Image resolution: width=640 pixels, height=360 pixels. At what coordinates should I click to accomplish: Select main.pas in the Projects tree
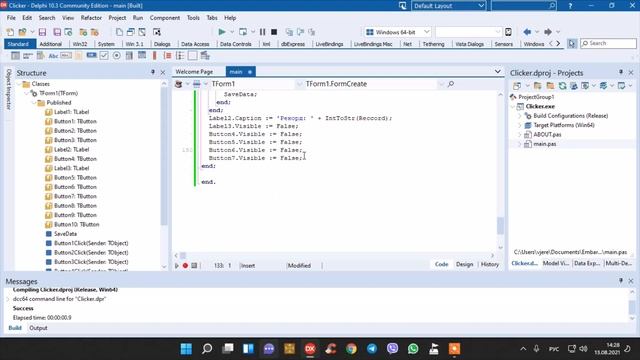545,144
